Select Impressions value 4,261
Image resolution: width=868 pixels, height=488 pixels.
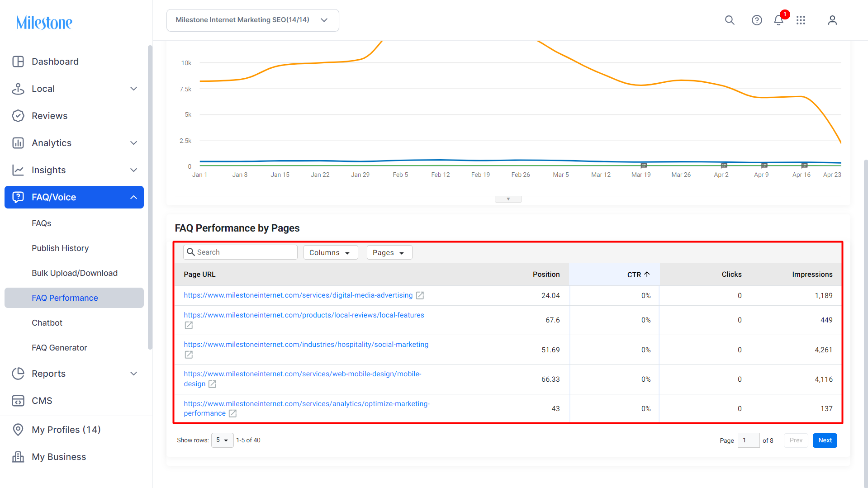pos(824,350)
